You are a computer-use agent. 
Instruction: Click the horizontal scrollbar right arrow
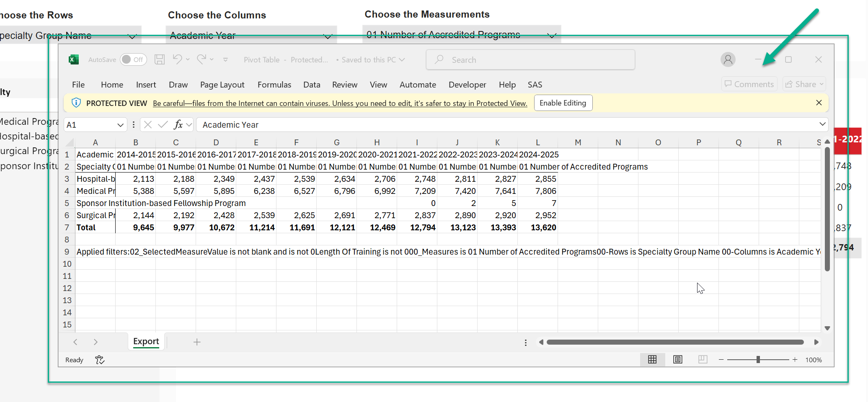(x=816, y=342)
